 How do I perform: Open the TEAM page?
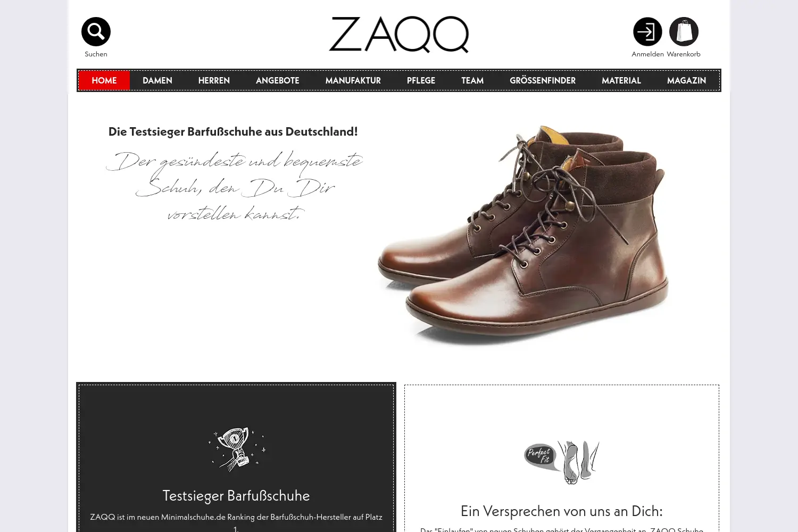tap(472, 80)
